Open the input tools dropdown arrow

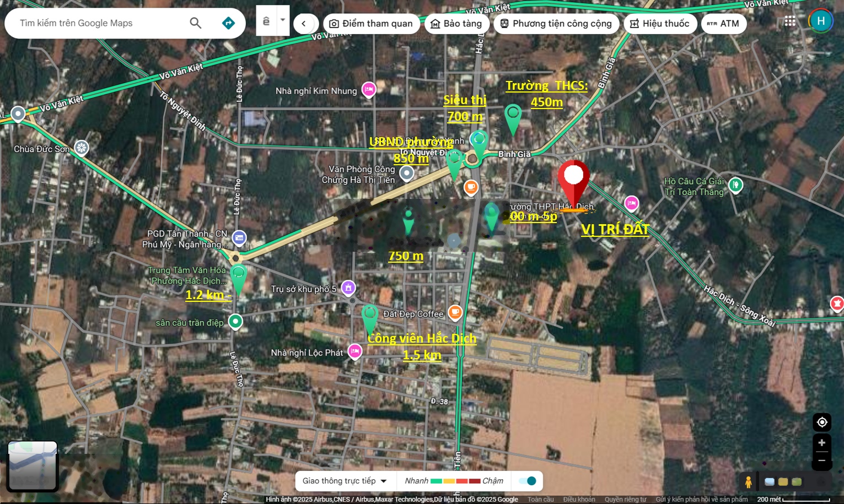pyautogui.click(x=283, y=20)
